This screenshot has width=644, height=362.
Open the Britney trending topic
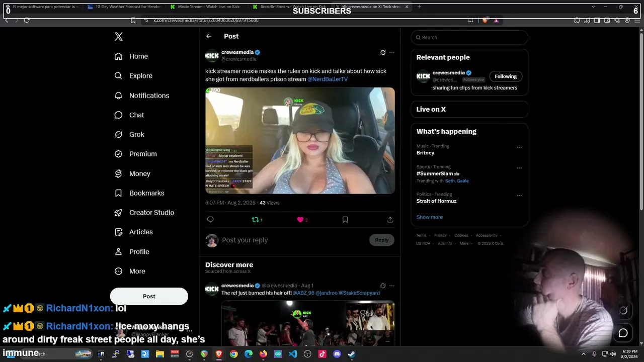click(426, 153)
